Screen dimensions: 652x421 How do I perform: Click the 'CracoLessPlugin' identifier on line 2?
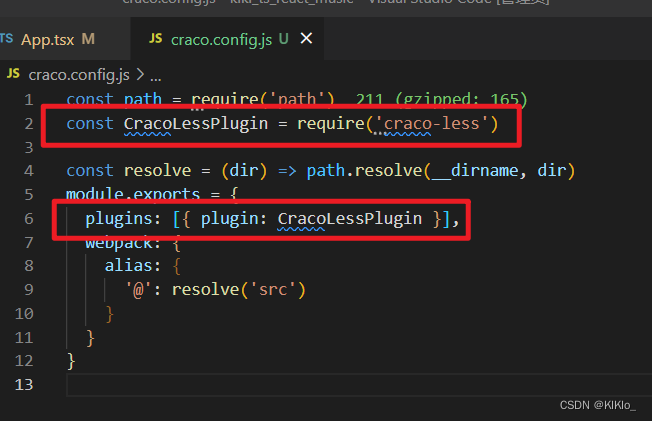click(x=196, y=124)
